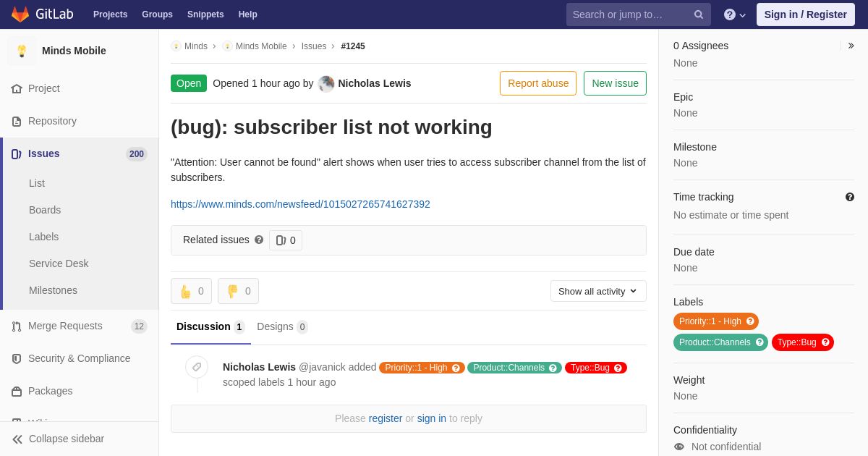The width and height of the screenshot is (868, 456).
Task: Open the Show all activity dropdown
Action: click(598, 291)
